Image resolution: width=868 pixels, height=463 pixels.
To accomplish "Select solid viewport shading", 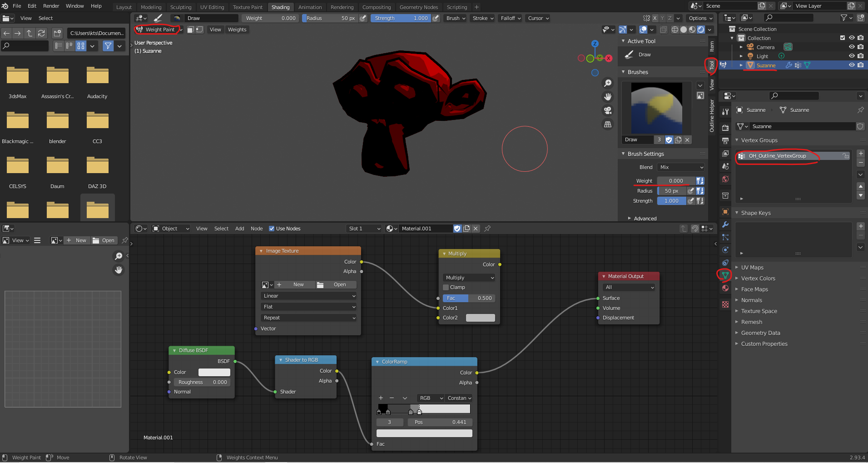I will [684, 30].
